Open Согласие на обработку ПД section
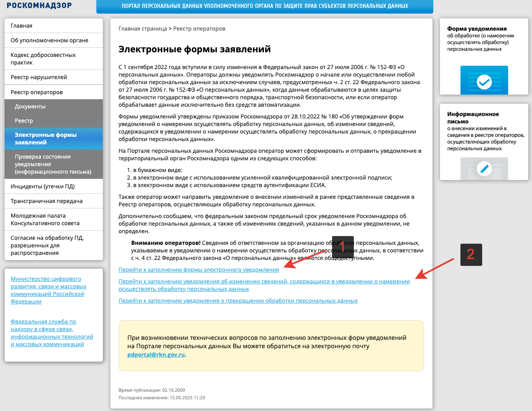This screenshot has height=411, width=532. click(x=54, y=245)
